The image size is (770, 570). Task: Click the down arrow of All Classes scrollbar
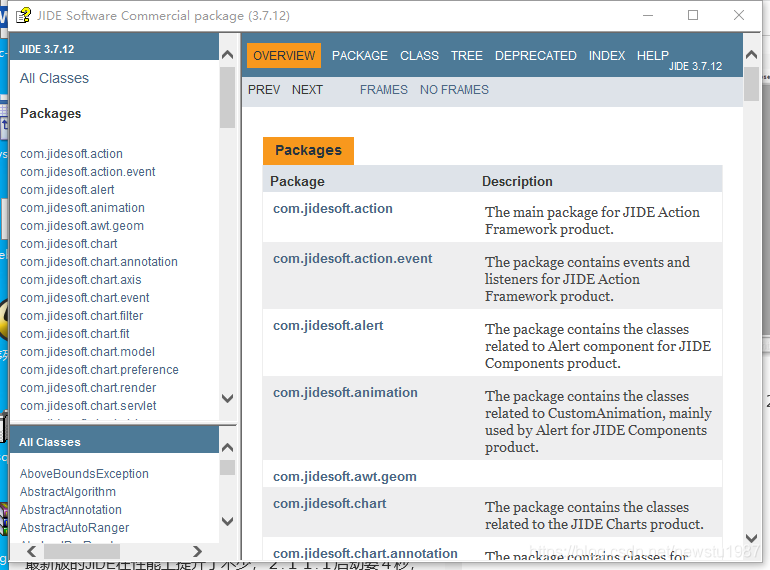click(x=227, y=521)
